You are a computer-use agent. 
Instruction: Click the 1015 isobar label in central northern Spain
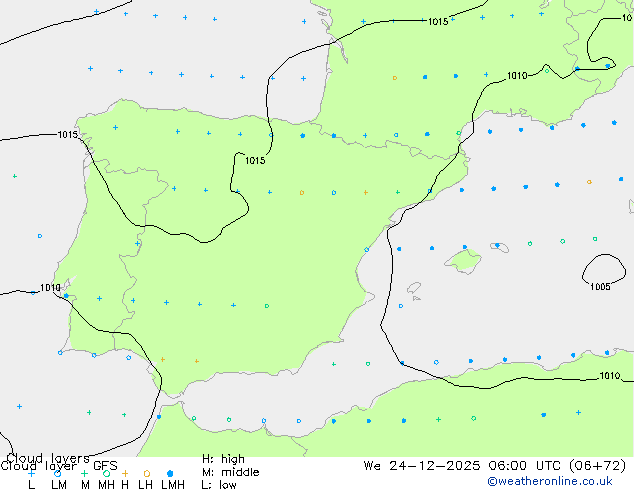tap(255, 161)
